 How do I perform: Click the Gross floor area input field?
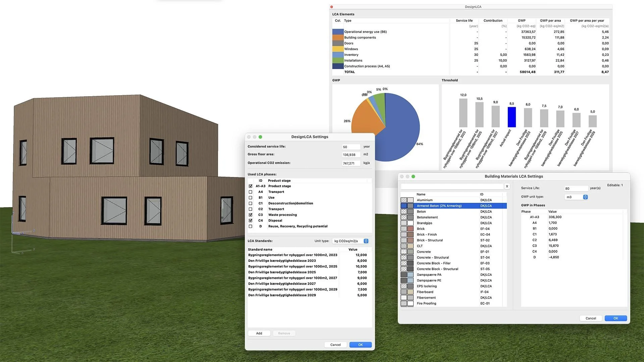coord(351,155)
